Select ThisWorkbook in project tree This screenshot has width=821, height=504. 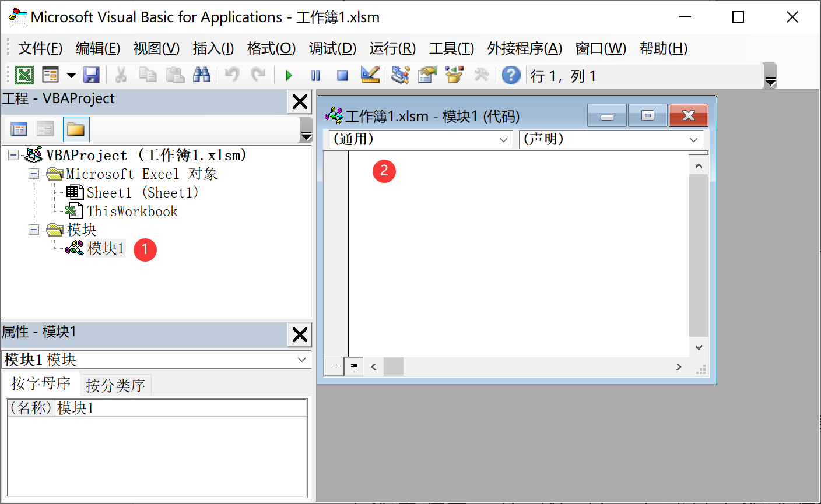coord(132,212)
